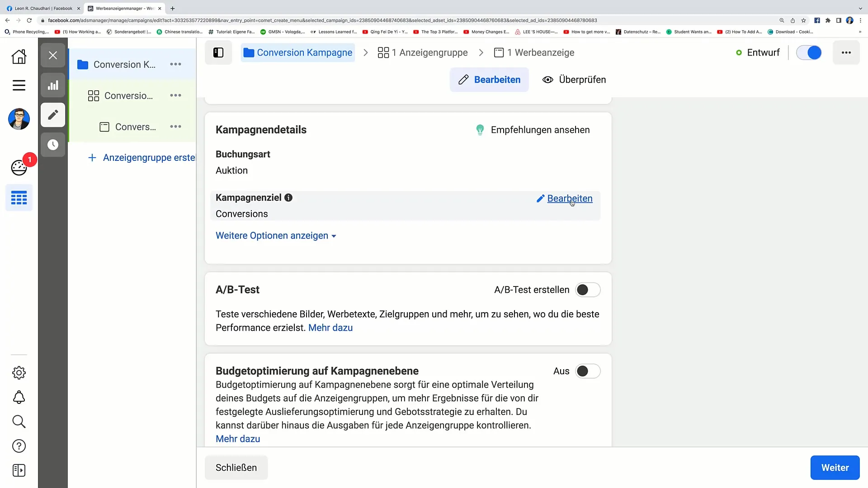Switch to the Bearbeiten tab
The height and width of the screenshot is (488, 868).
click(489, 80)
